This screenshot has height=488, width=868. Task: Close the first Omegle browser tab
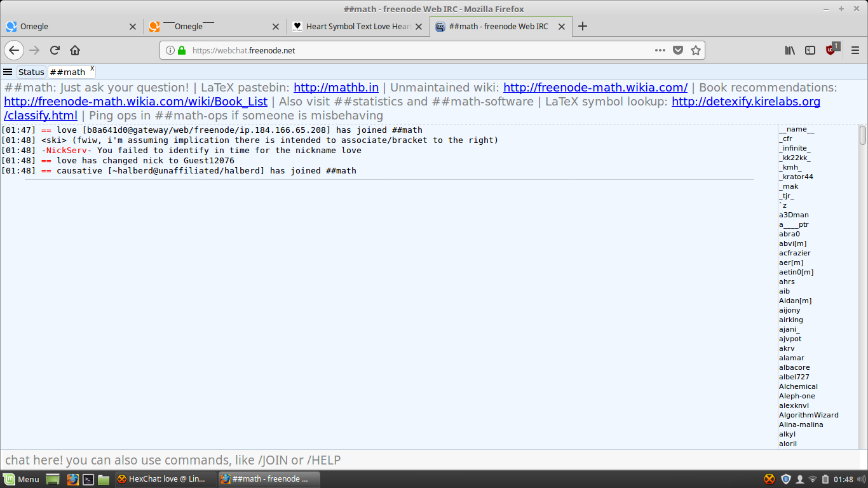[133, 27]
